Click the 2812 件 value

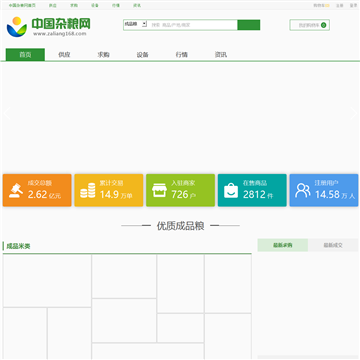pos(258,195)
